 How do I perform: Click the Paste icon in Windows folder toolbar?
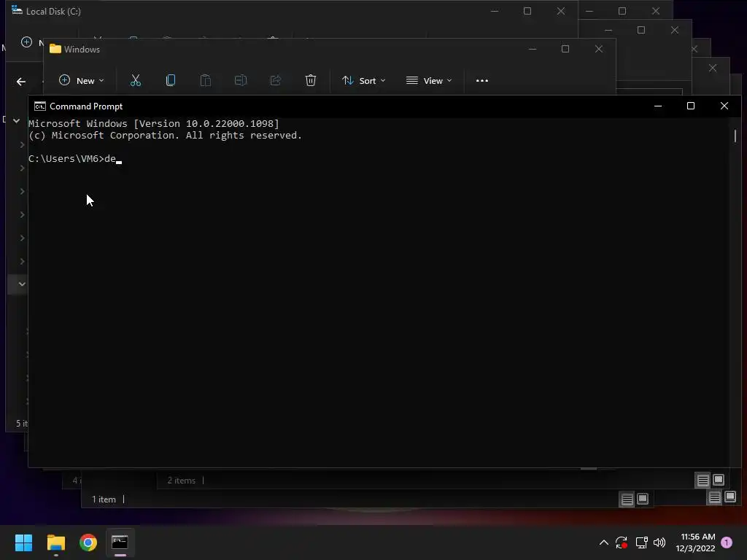click(x=205, y=80)
